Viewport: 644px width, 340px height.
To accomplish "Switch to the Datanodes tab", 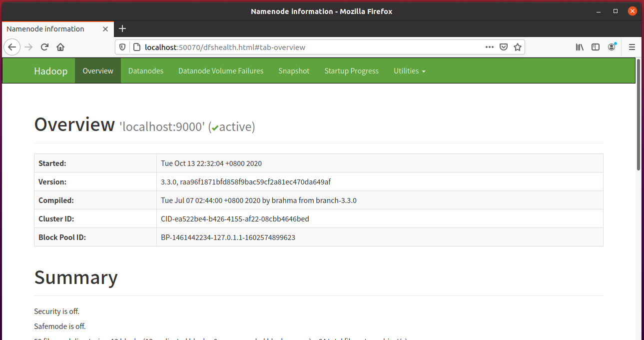I will tap(146, 71).
